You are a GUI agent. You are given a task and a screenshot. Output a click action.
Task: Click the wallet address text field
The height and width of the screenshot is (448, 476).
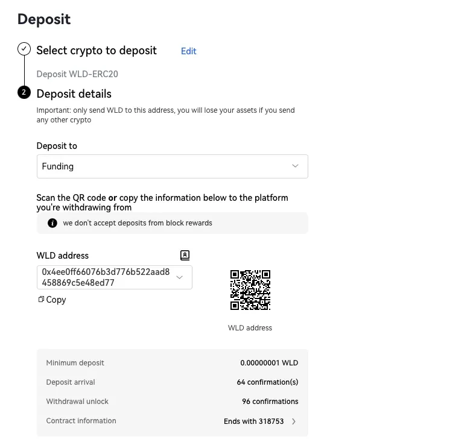coord(115,277)
